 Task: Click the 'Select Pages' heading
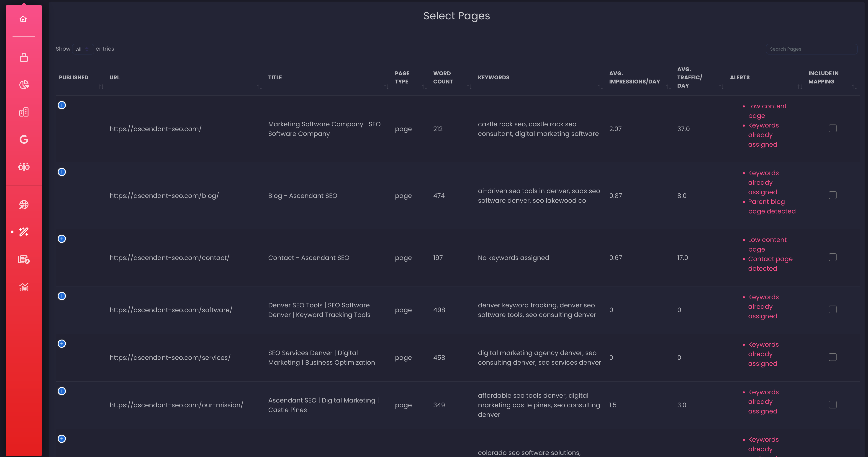[x=457, y=16]
